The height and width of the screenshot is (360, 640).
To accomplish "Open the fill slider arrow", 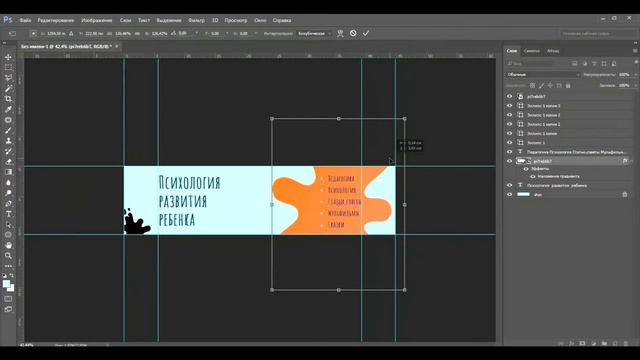I will click(636, 85).
